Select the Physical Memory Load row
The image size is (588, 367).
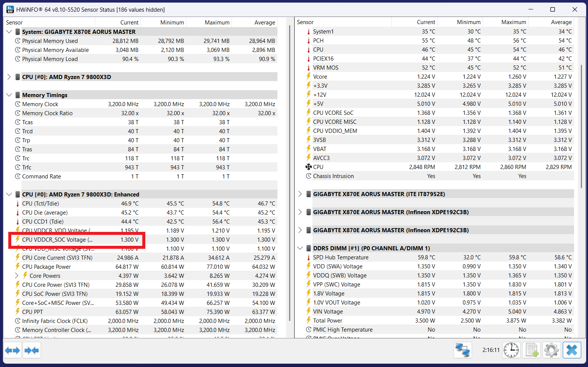point(146,59)
